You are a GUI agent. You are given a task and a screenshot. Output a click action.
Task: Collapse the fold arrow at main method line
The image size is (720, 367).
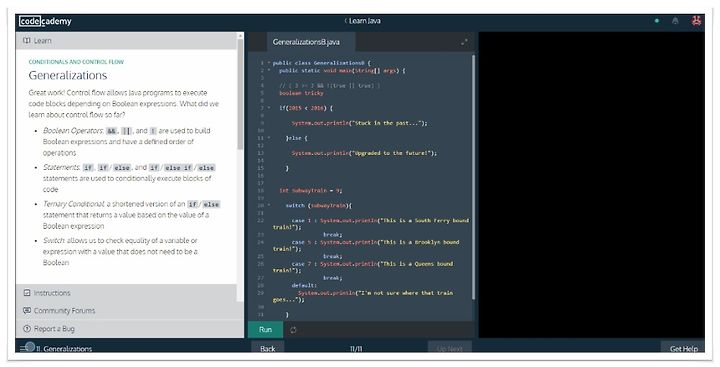tap(269, 70)
